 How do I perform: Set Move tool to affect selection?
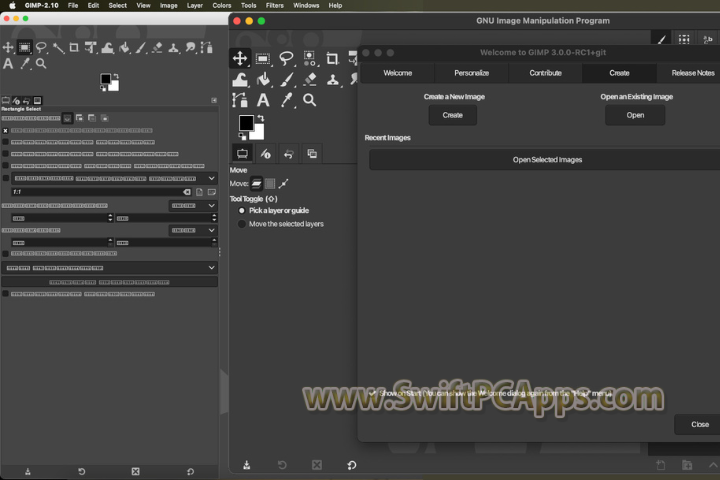[x=270, y=184]
